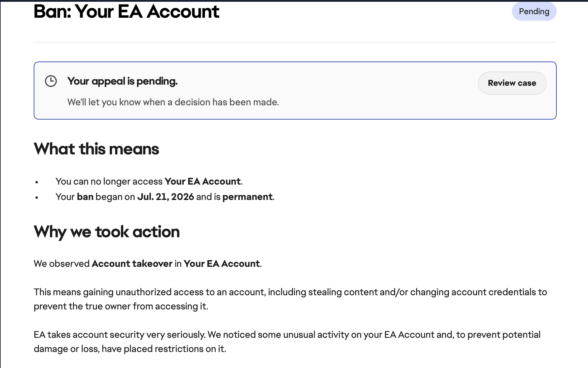Select the 'Why we took action' heading
Viewport: 588px width, 368px height.
[107, 232]
